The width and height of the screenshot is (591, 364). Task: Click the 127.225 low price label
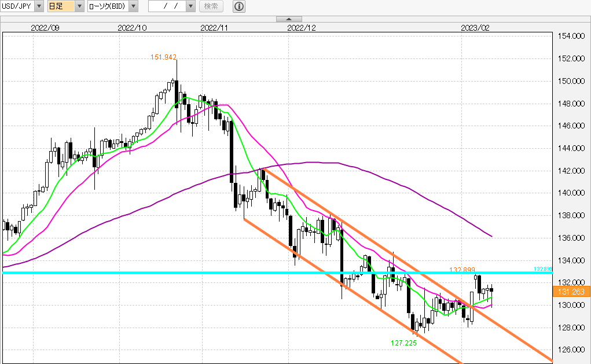pos(403,343)
